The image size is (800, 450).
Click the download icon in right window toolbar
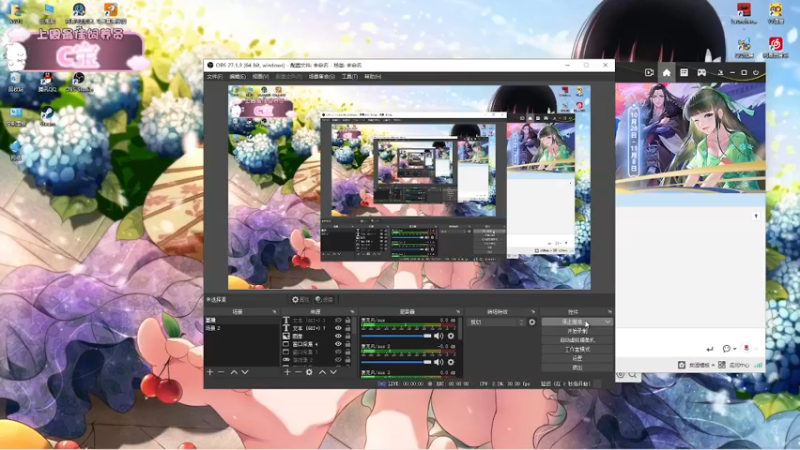pos(720,72)
